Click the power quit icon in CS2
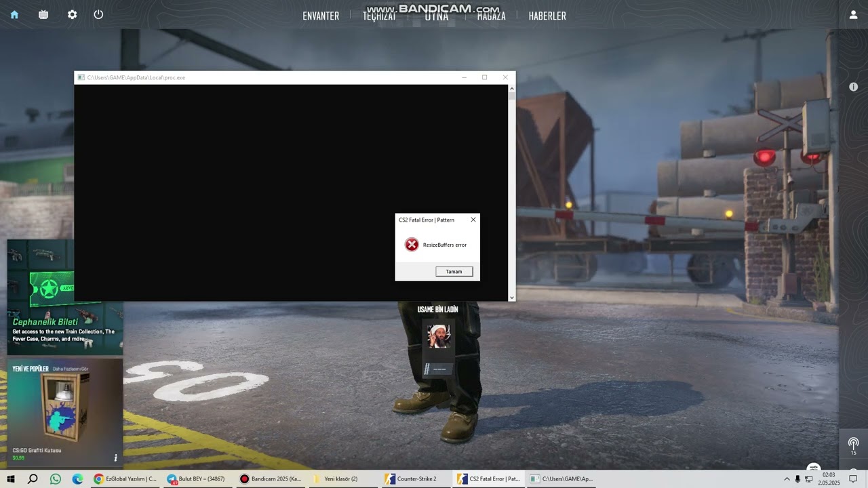This screenshot has width=868, height=488. (x=98, y=14)
